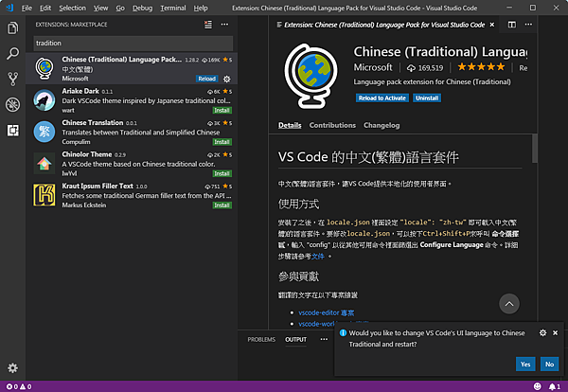Click the install count 169,519

425,68
